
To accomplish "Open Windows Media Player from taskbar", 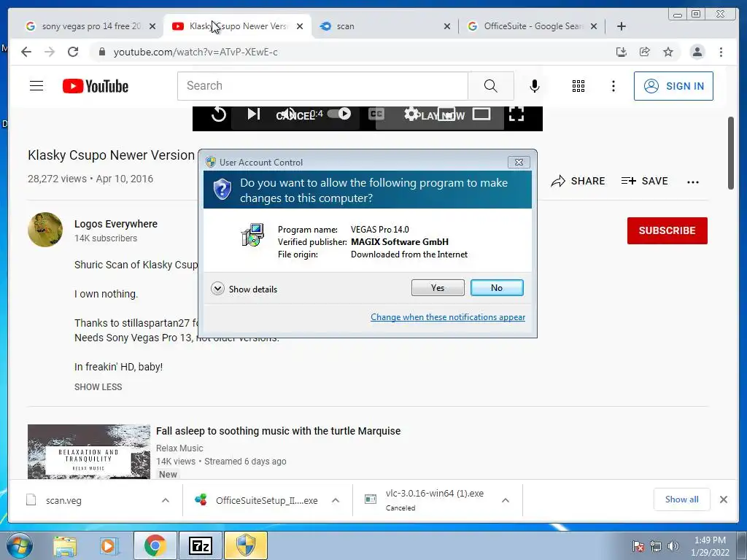I will point(109,545).
